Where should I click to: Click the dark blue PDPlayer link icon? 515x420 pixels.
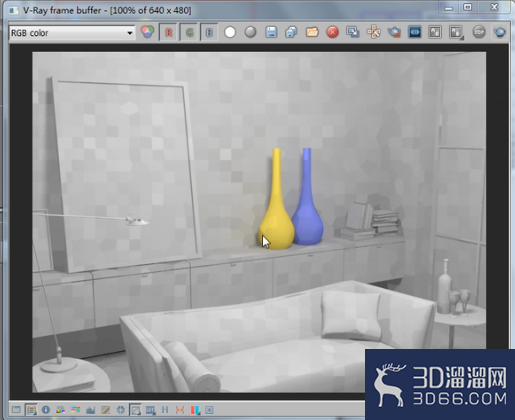click(x=415, y=32)
